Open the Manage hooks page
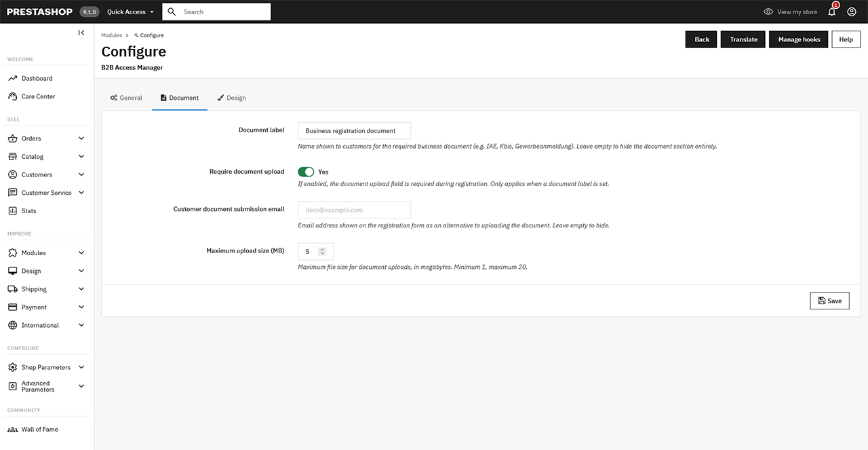Screen dimensions: 868x450 pyautogui.click(x=798, y=39)
